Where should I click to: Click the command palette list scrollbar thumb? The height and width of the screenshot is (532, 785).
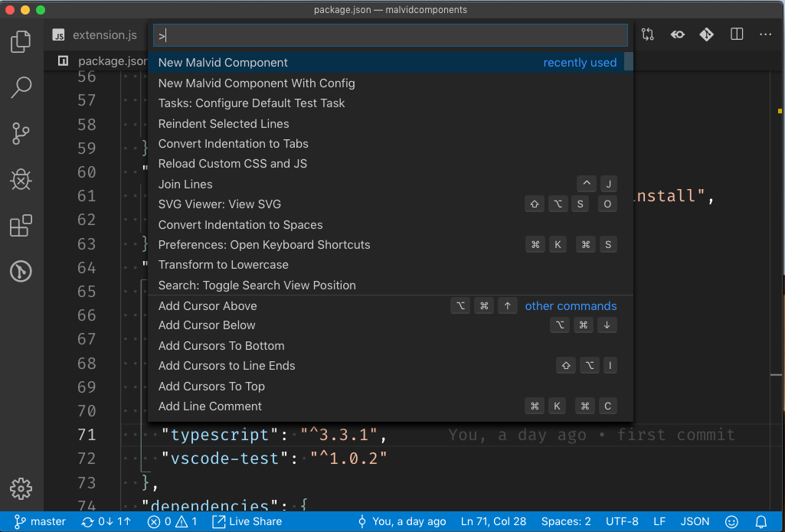[x=629, y=61]
